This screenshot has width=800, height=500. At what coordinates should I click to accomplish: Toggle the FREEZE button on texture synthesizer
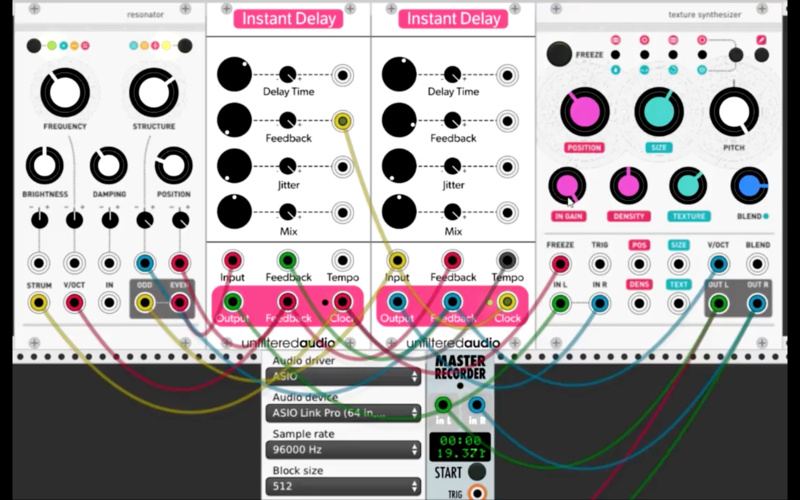tap(560, 54)
